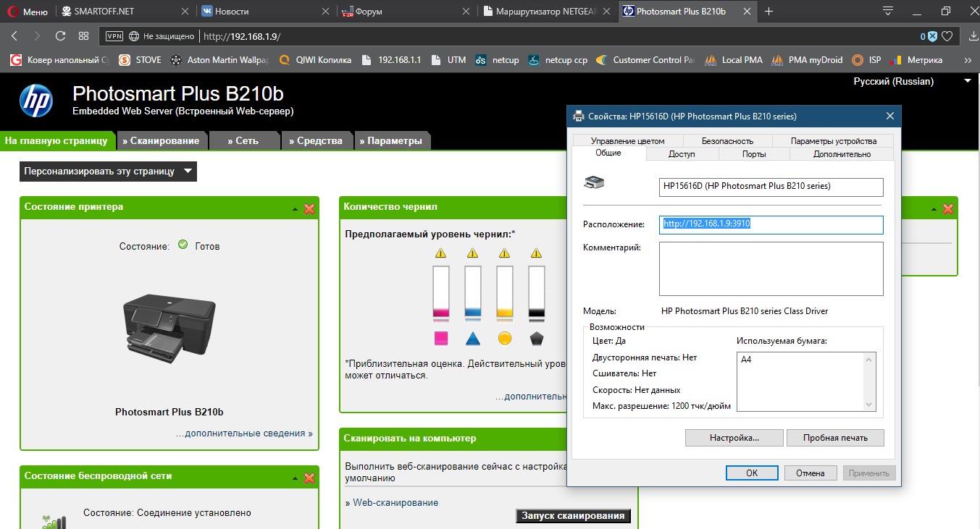Click the Настройка... button
Image resolution: width=980 pixels, height=529 pixels.
pos(734,438)
